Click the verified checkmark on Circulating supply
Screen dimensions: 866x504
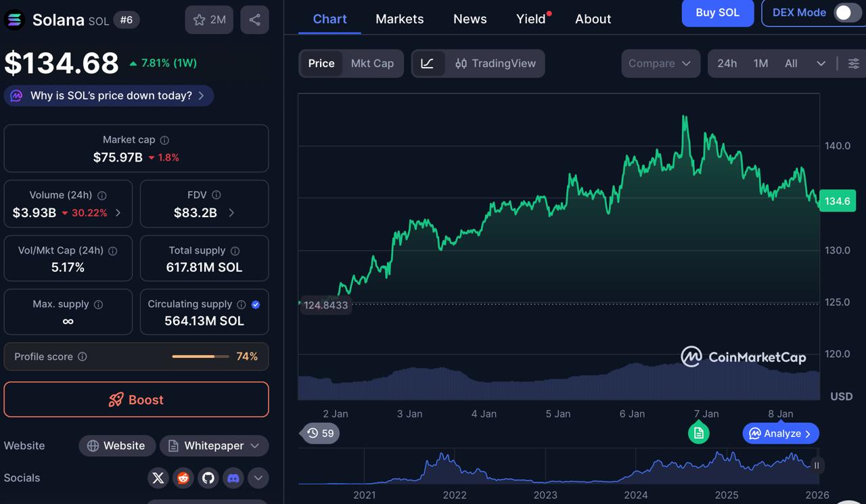coord(254,304)
